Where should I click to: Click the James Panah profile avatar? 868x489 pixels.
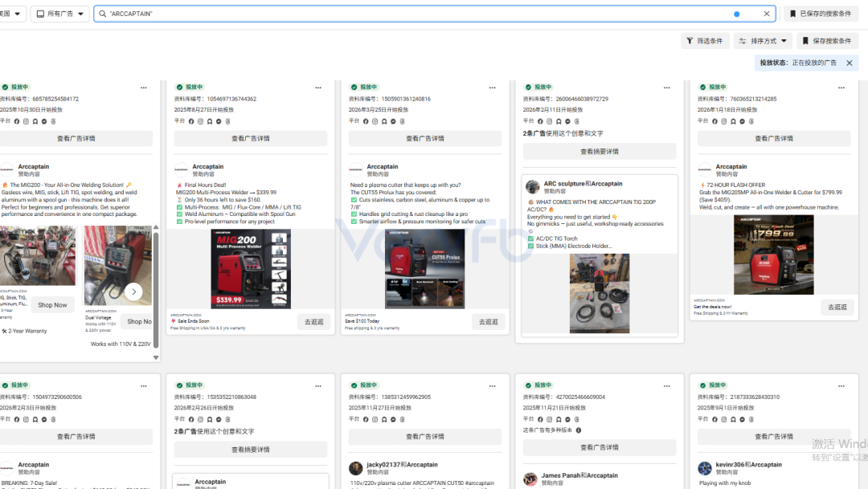click(x=530, y=479)
